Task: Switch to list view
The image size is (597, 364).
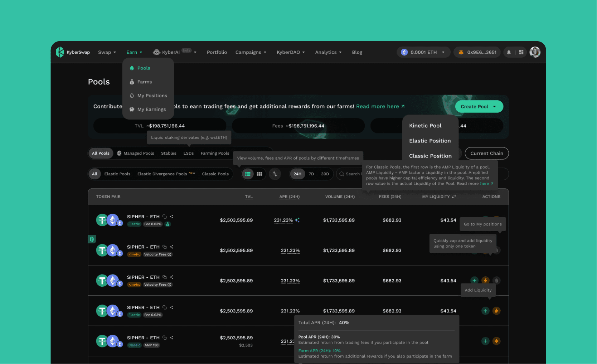Action: pyautogui.click(x=248, y=174)
